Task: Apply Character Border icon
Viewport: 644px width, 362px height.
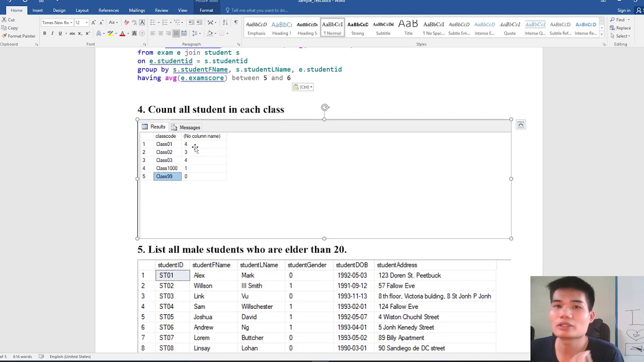Action: tap(142, 23)
